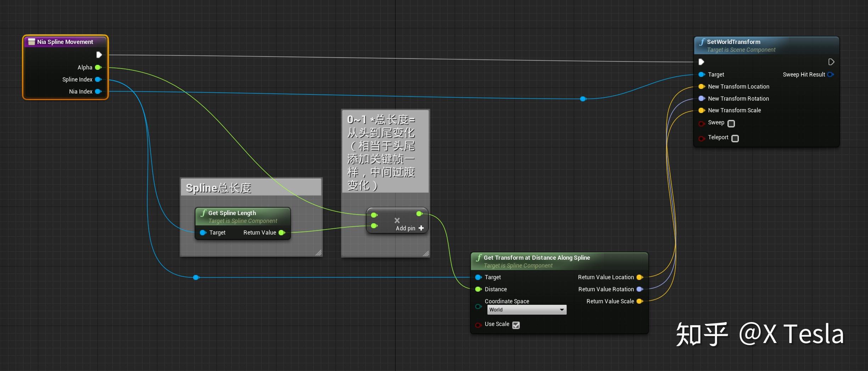868x371 pixels.
Task: Click the Target input pin on SetWorldTransform
Action: coord(701,74)
